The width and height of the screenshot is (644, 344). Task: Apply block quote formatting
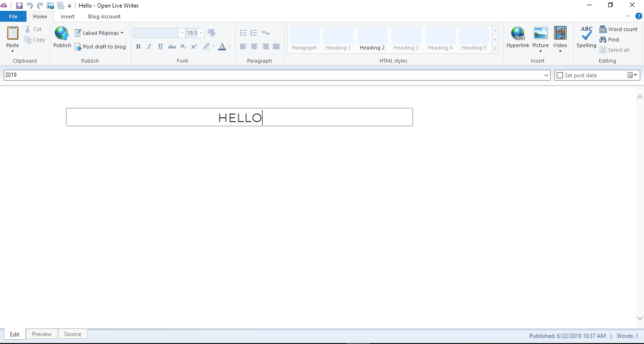(265, 33)
